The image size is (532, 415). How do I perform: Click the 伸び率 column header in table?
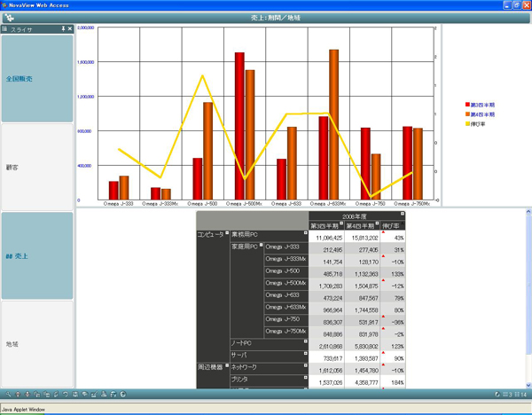click(392, 225)
